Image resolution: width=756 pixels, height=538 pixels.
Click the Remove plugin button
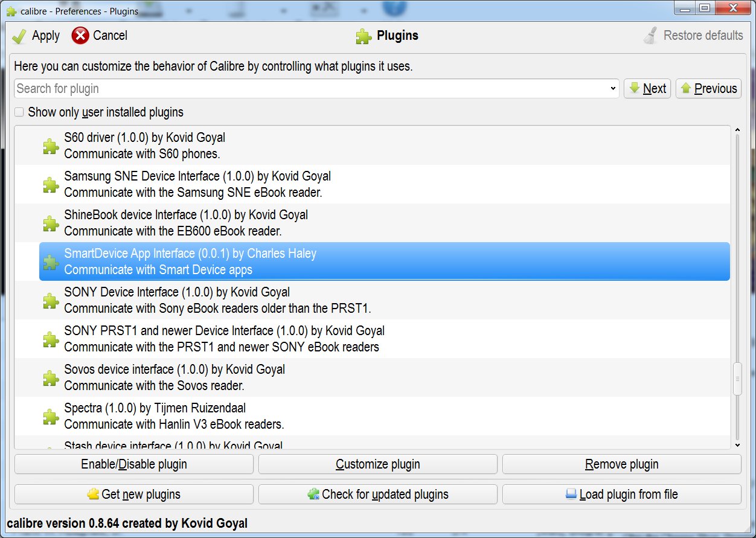(622, 464)
